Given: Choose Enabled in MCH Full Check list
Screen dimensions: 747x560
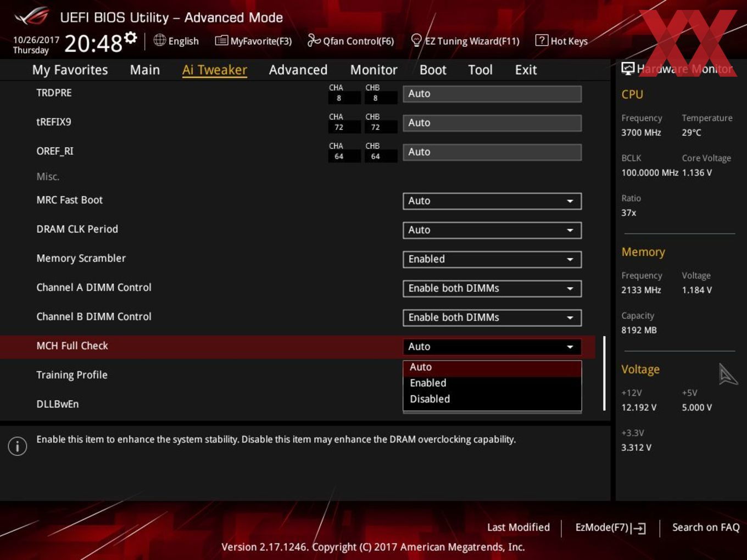Looking at the screenshot, I should coord(492,383).
